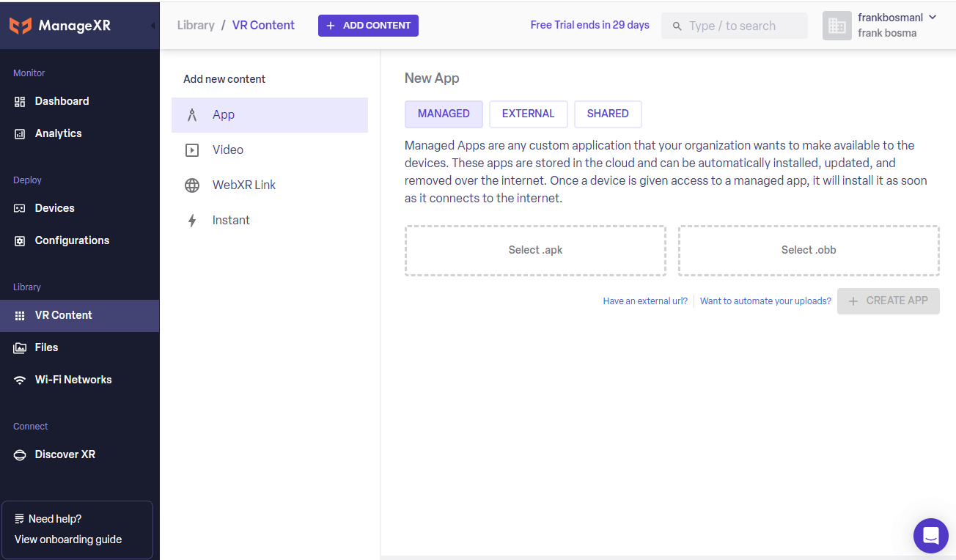Click the CREATE APP button
Screen dimensions: 956x560
tap(889, 301)
